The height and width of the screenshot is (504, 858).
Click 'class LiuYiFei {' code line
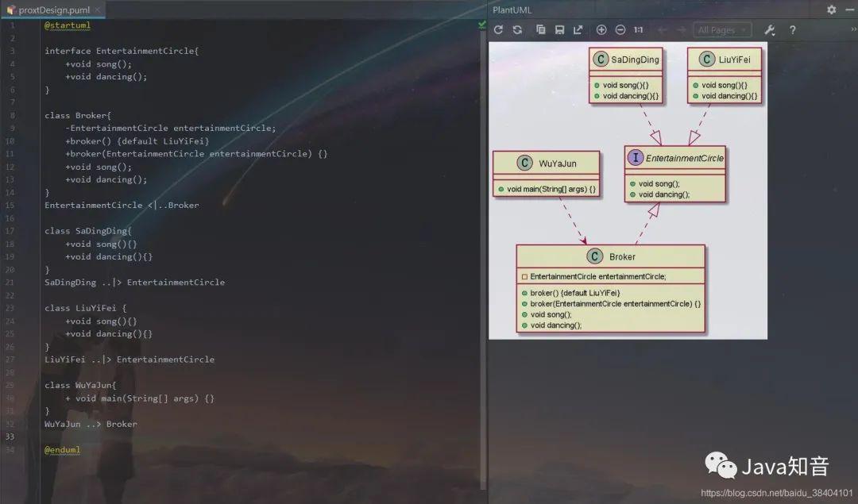pyautogui.click(x=85, y=308)
